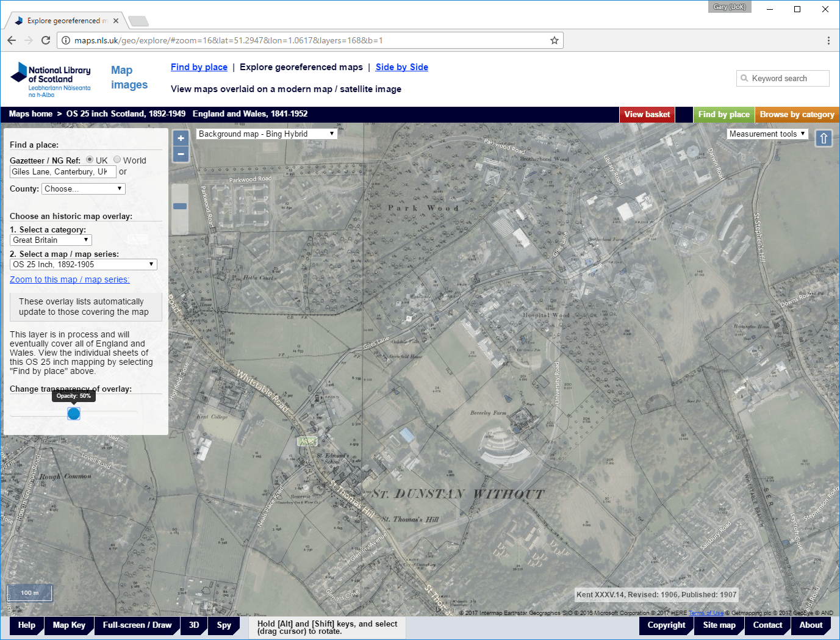The image size is (840, 640).
Task: Zoom in with the map plus button
Action: tap(181, 138)
